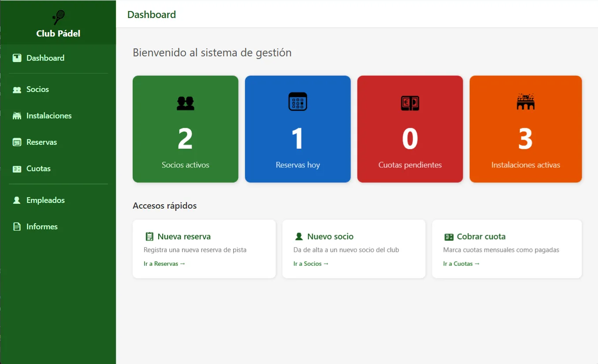Click the clipboard icon beside Nueva reserva
This screenshot has width=598, height=364.
pos(149,237)
